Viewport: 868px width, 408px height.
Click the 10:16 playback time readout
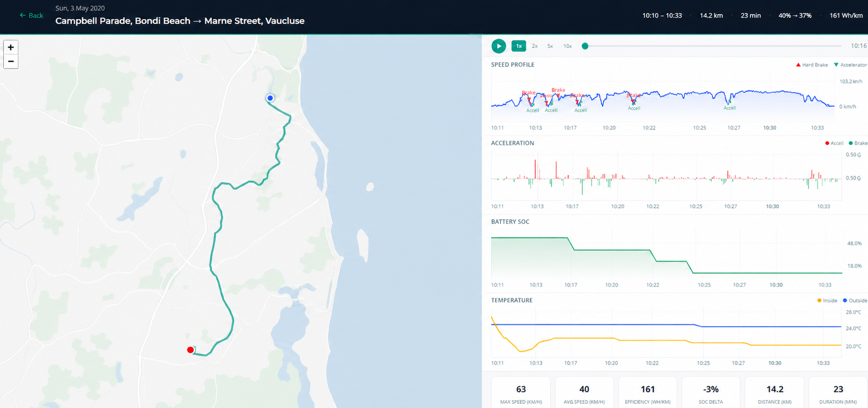[859, 46]
